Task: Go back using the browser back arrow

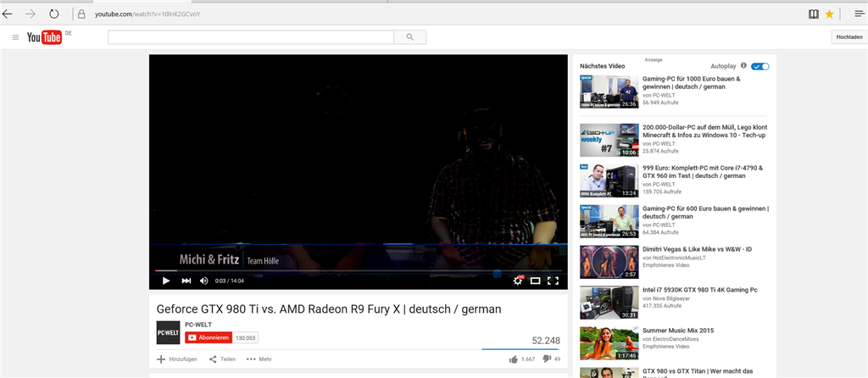Action: coord(7,14)
